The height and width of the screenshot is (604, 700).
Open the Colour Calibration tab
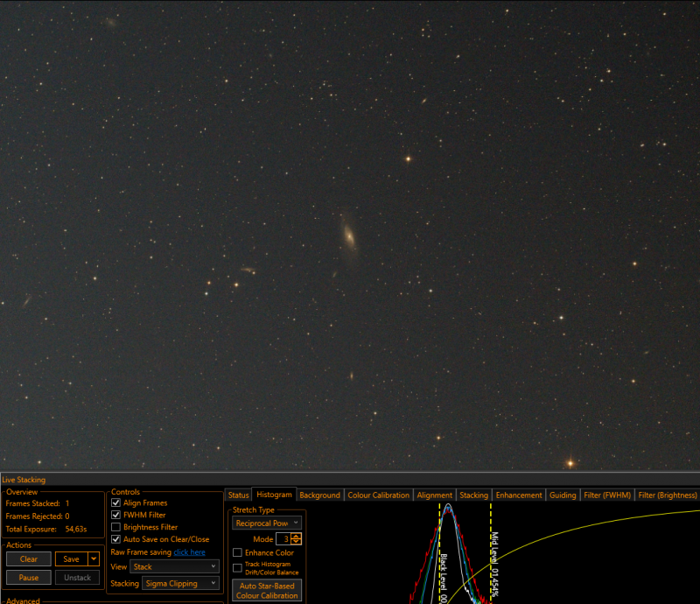point(378,495)
